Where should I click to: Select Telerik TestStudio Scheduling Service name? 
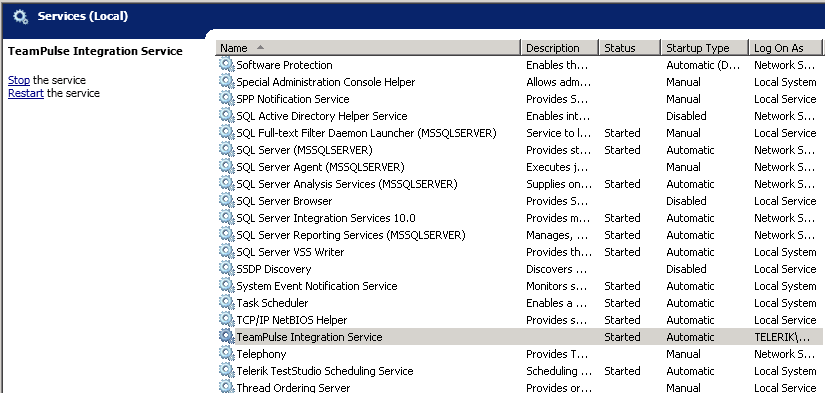tap(325, 371)
